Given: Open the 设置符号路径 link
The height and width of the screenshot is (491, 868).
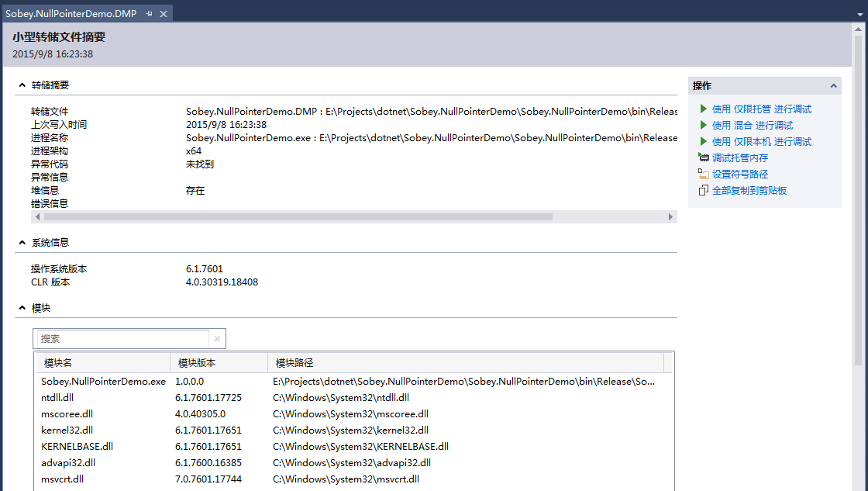Looking at the screenshot, I should tap(739, 175).
